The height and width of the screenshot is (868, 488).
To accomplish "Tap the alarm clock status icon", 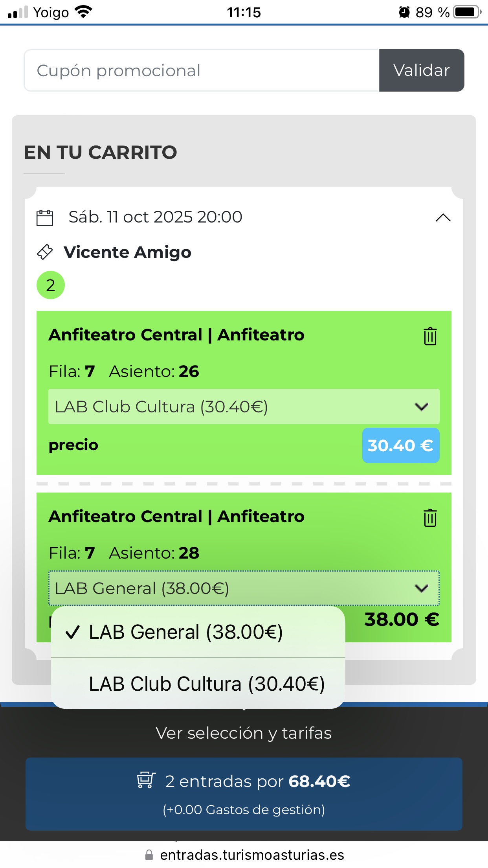I will coord(404,12).
